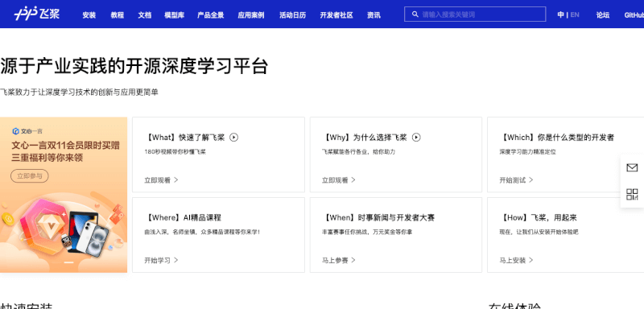Open the 安装 menu

click(x=89, y=15)
